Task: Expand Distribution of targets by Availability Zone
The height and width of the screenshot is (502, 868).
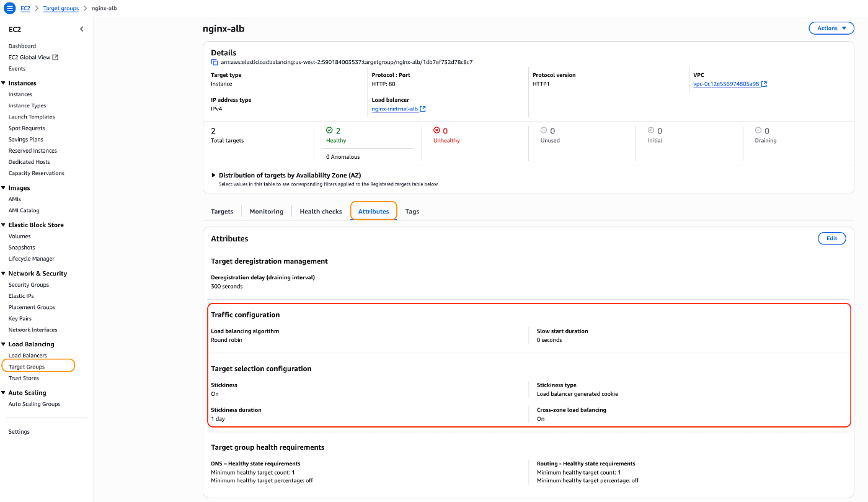Action: (215, 176)
